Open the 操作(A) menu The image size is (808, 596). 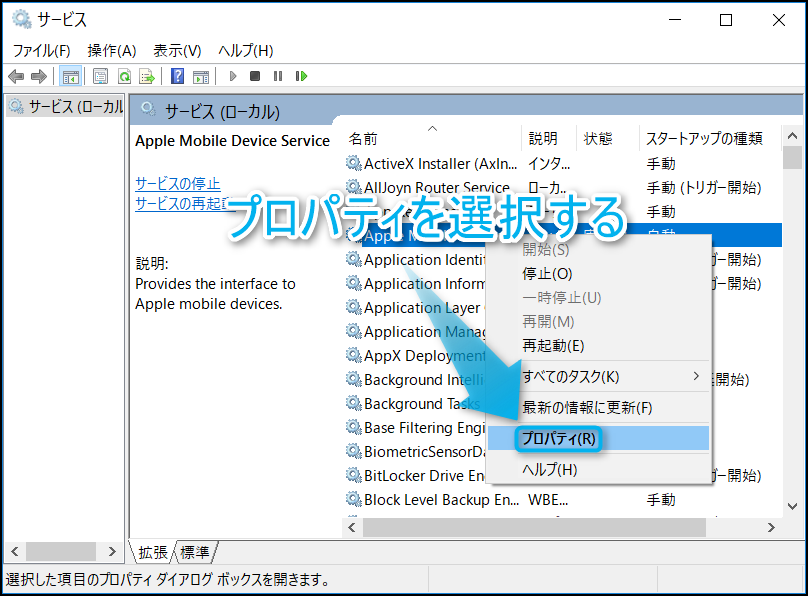click(x=111, y=50)
